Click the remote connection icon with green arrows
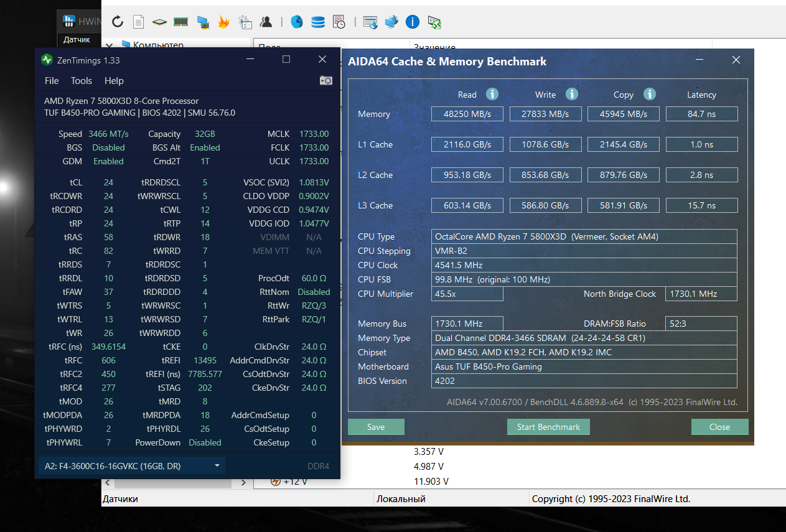 coord(434,23)
